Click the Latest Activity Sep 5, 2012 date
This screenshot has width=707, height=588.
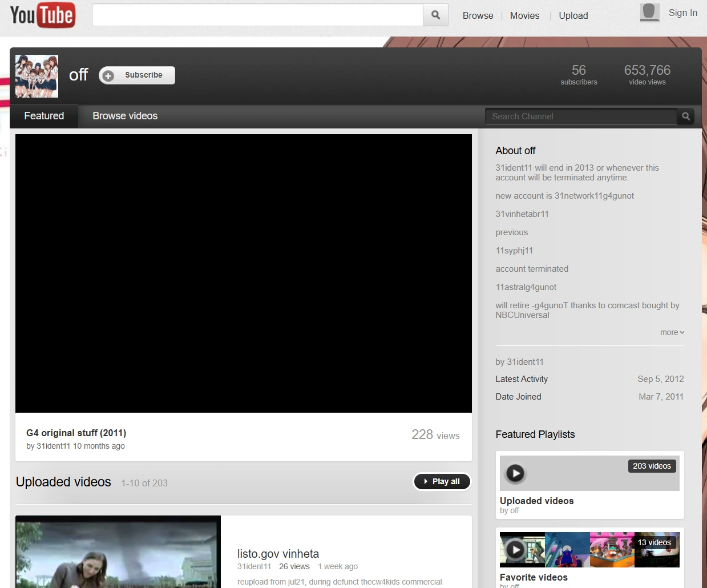click(660, 379)
